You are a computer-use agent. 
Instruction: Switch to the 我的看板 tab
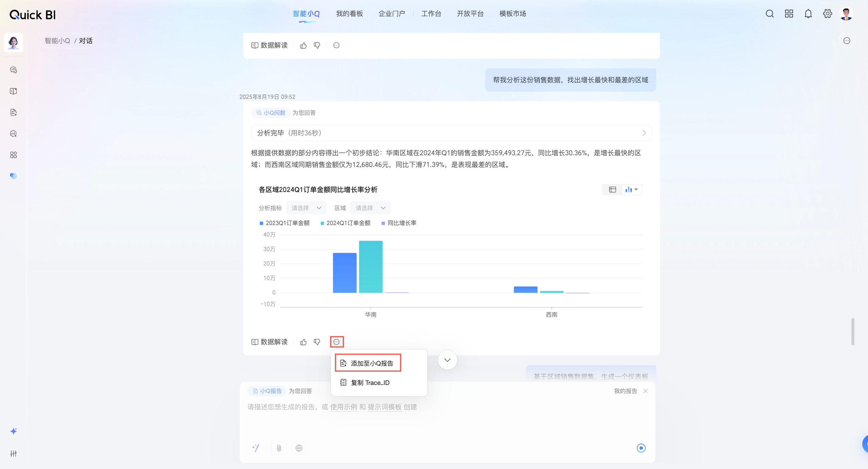[x=349, y=14]
